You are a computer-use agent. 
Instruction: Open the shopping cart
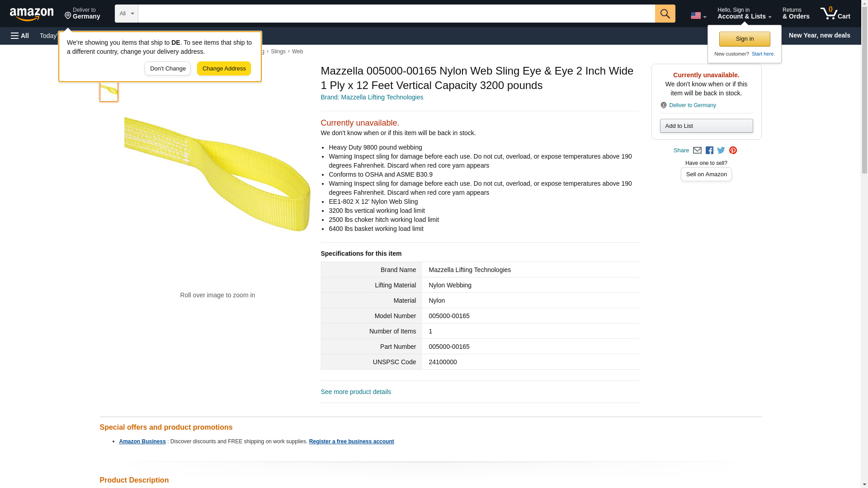click(835, 14)
